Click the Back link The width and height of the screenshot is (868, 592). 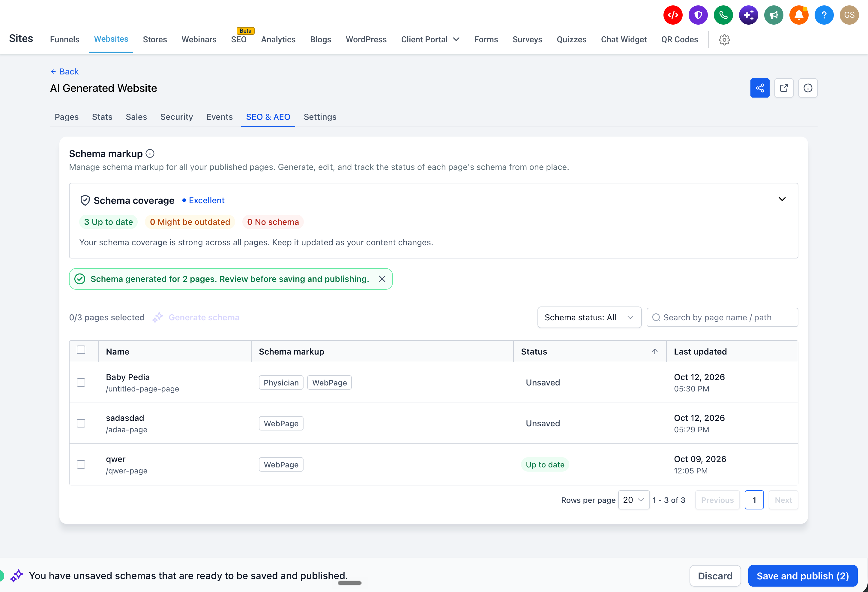(x=64, y=71)
